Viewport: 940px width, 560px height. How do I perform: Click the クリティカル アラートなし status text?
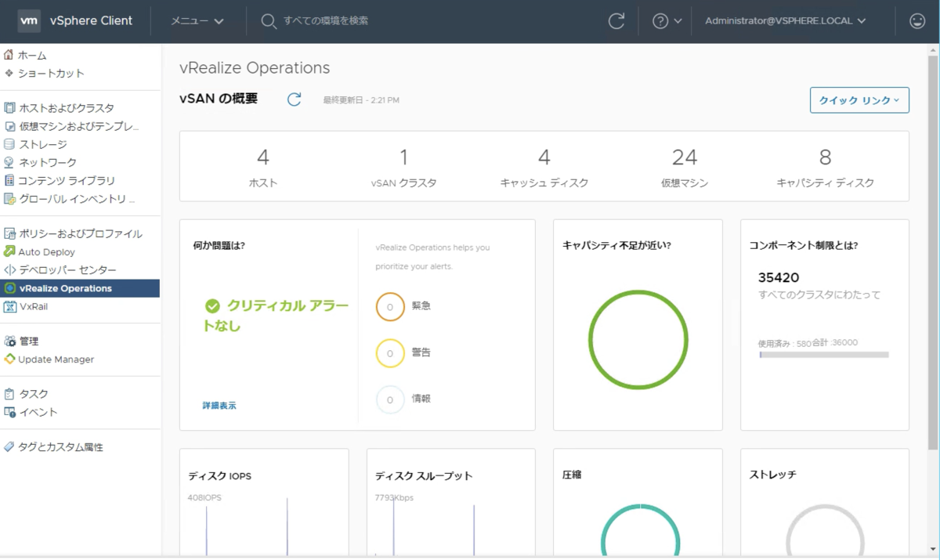coord(276,315)
